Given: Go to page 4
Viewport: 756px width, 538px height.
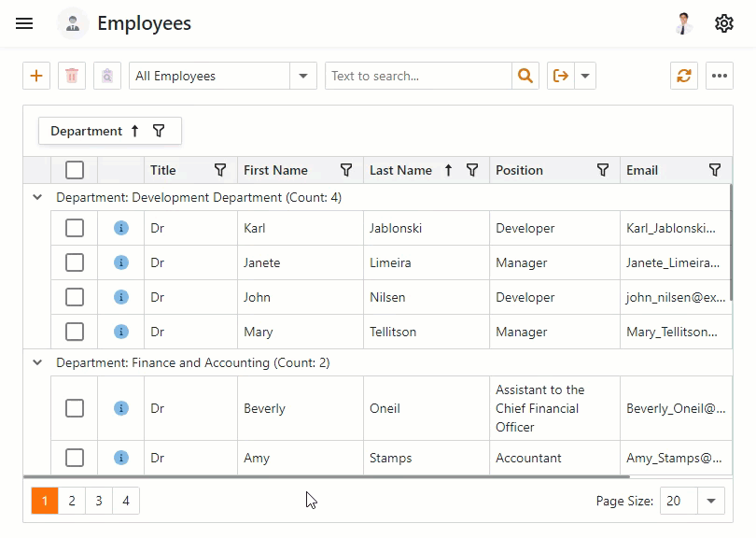Looking at the screenshot, I should click(x=126, y=501).
